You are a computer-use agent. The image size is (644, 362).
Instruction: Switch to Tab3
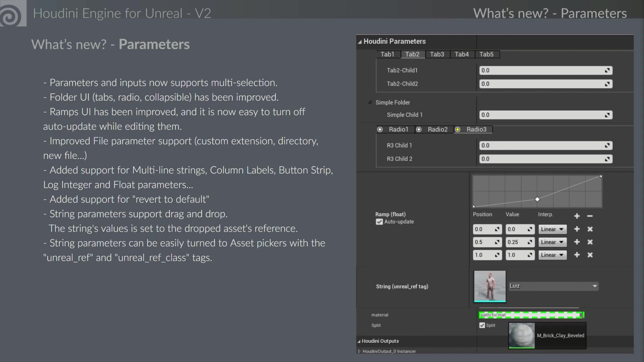point(437,54)
